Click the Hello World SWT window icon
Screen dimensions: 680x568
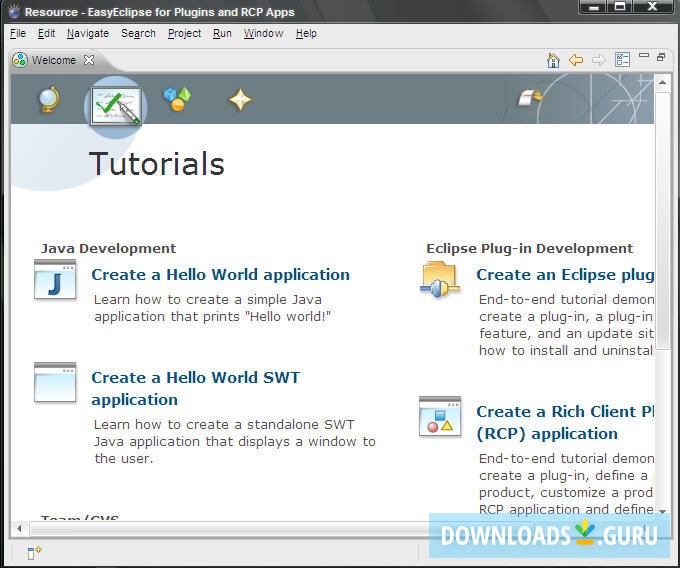tap(55, 382)
